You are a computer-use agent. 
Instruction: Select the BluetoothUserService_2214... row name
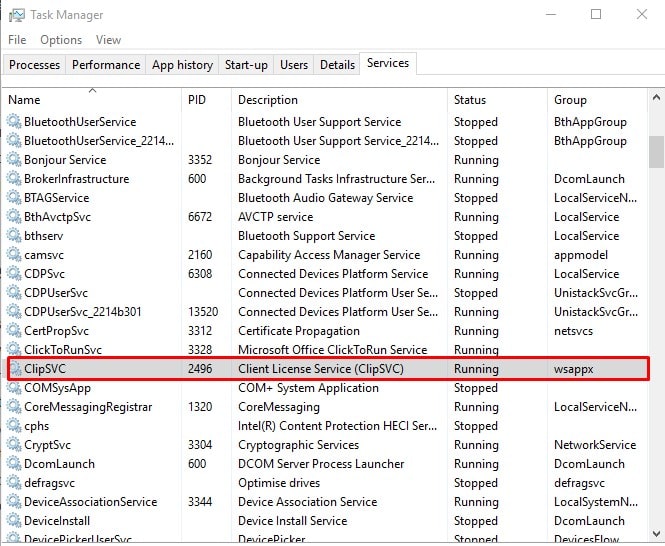click(99, 141)
